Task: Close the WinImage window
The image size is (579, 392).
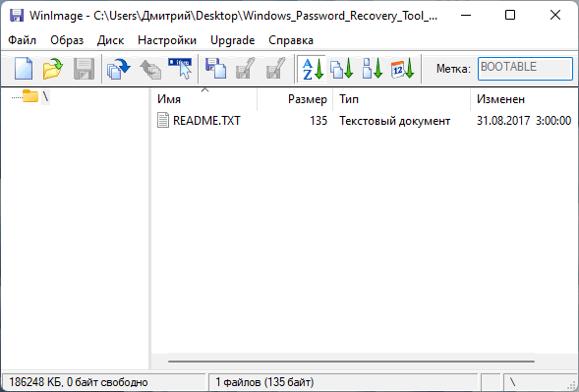Action: [555, 15]
